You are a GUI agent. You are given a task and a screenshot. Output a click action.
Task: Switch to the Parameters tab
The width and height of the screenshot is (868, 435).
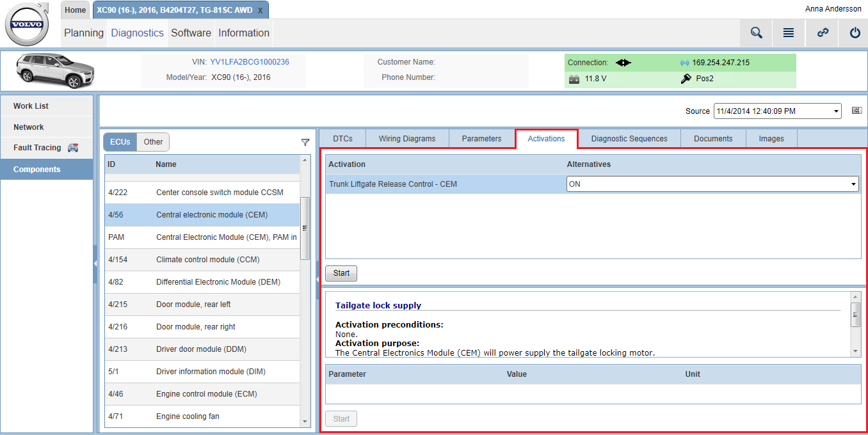pyautogui.click(x=481, y=139)
